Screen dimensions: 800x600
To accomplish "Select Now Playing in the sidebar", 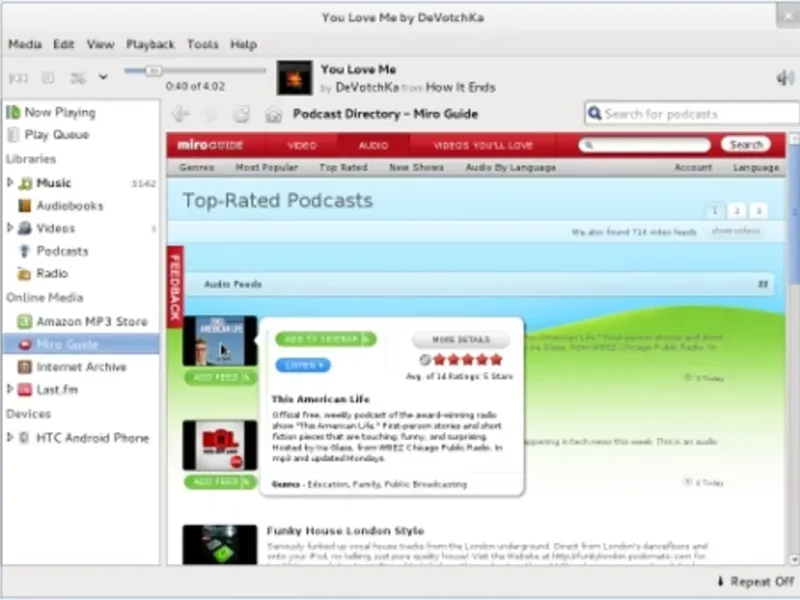I will click(x=60, y=112).
